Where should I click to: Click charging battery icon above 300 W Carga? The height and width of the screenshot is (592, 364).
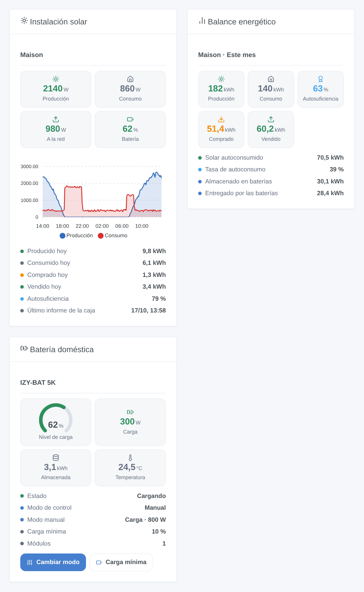coord(130,412)
